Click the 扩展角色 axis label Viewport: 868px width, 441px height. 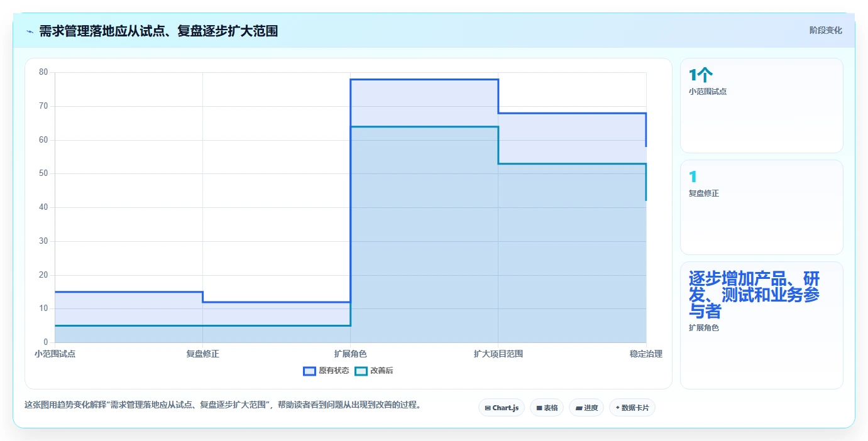[x=351, y=354]
